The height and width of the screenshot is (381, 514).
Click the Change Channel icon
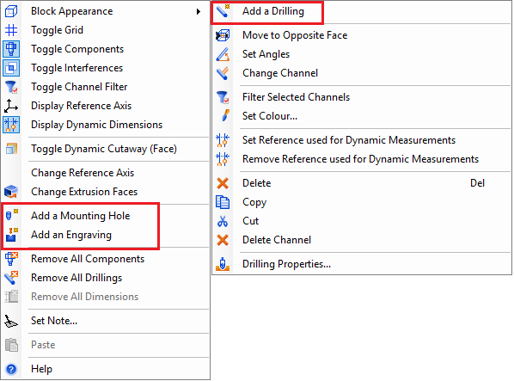[223, 73]
